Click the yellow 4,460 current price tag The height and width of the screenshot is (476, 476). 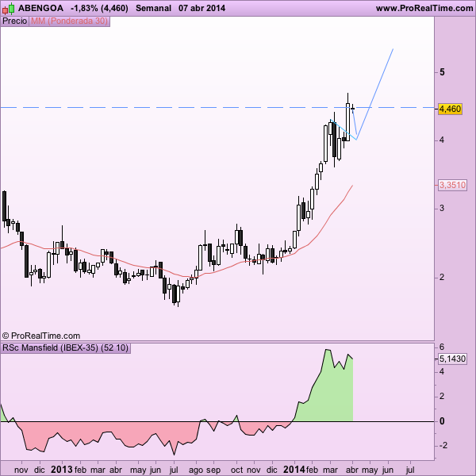[450, 109]
